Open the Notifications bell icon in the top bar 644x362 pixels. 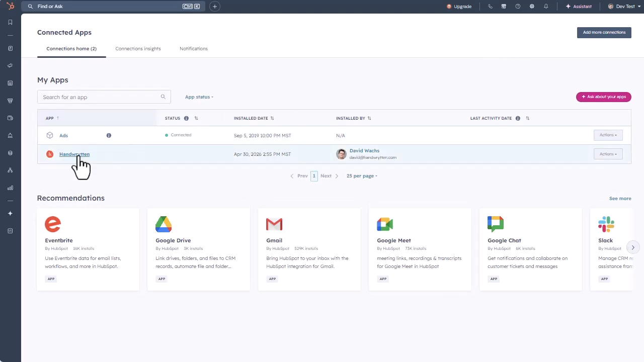(x=546, y=7)
